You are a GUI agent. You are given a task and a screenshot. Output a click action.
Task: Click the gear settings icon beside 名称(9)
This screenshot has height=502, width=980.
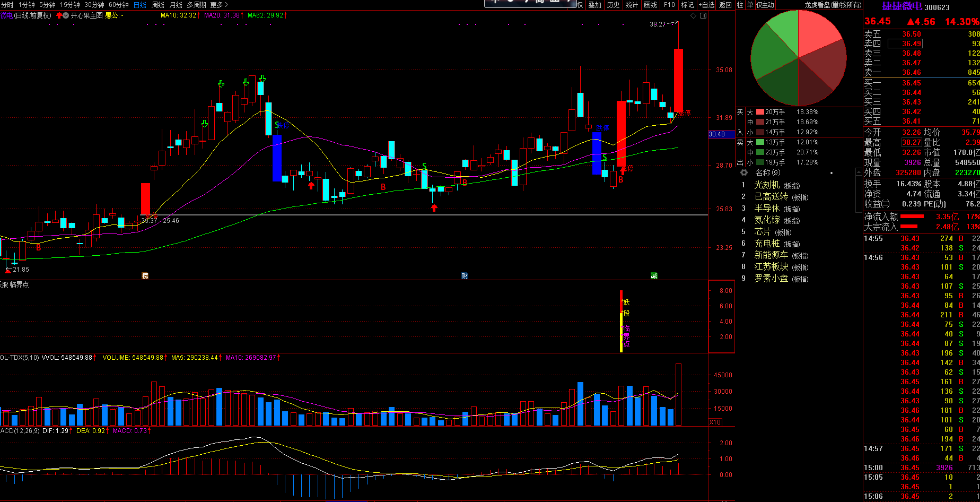[x=744, y=173]
